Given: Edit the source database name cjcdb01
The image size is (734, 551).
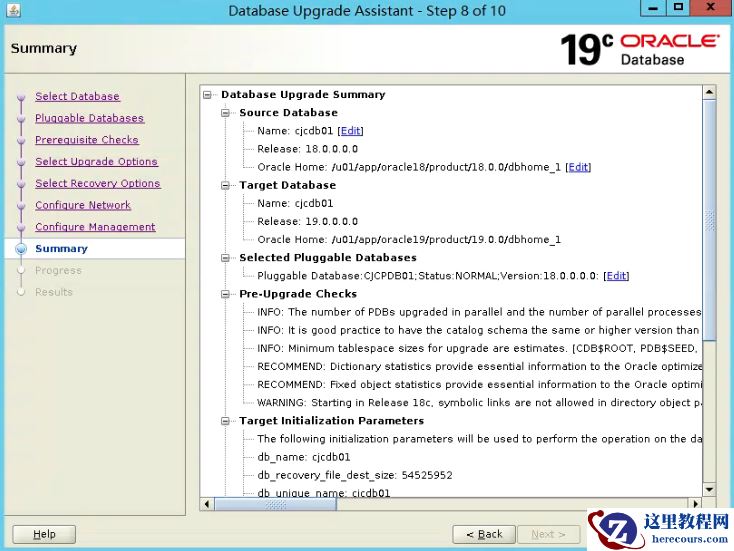Looking at the screenshot, I should pyautogui.click(x=351, y=131).
